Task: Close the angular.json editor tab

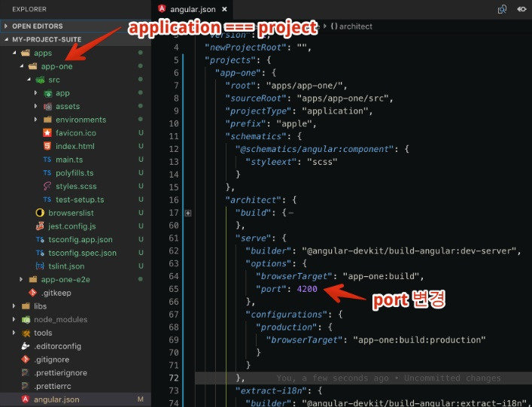Action: pyautogui.click(x=224, y=10)
